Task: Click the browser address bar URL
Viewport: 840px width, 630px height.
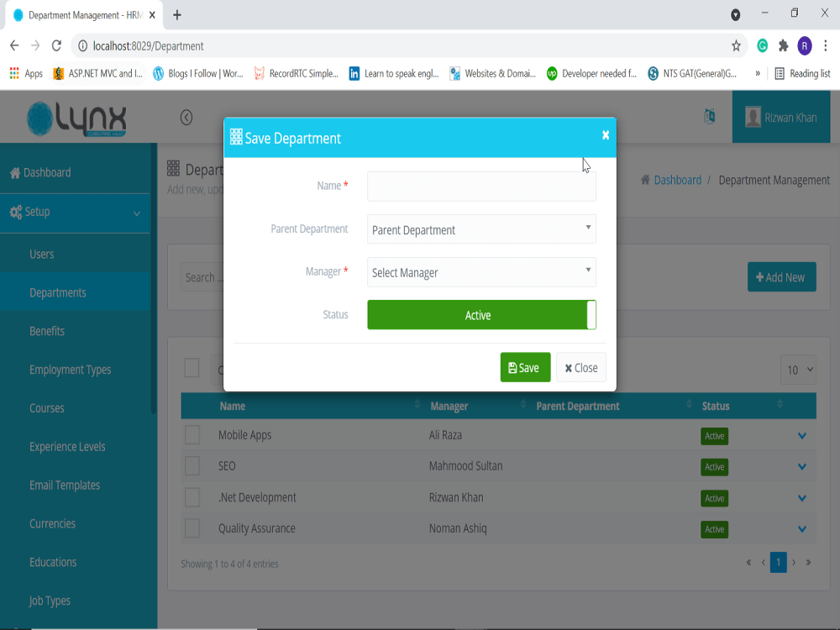Action: 149,46
